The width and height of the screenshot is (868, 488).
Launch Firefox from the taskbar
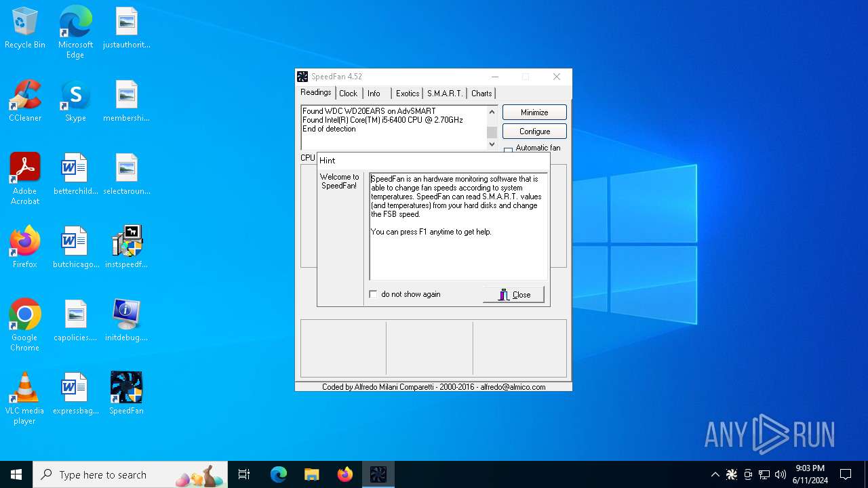click(x=344, y=474)
